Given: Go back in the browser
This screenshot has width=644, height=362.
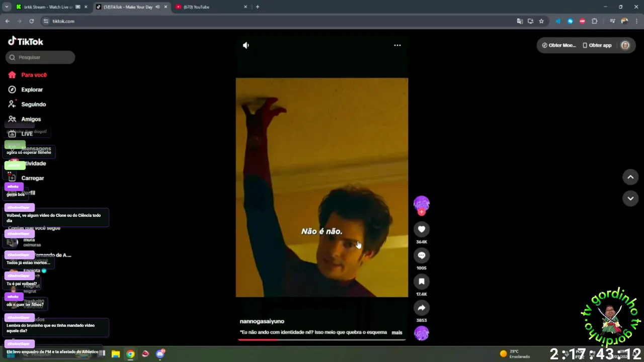Looking at the screenshot, I should click(x=8, y=21).
